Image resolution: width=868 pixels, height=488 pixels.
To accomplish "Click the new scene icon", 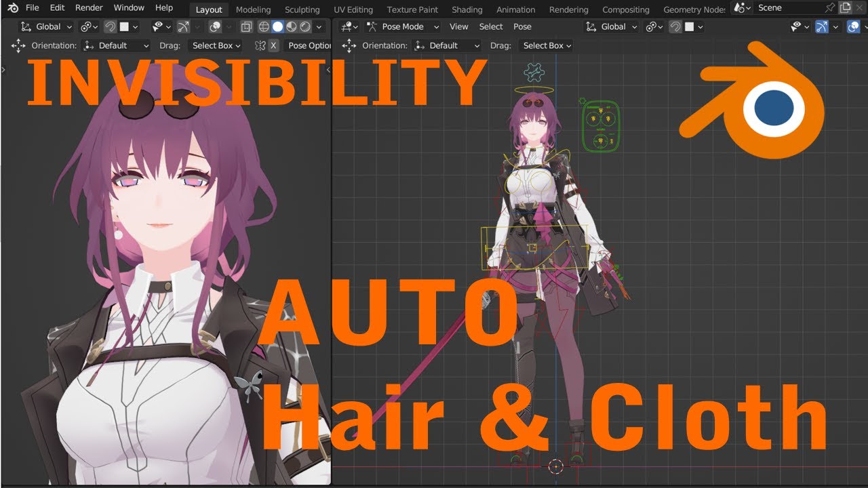I will point(845,8).
